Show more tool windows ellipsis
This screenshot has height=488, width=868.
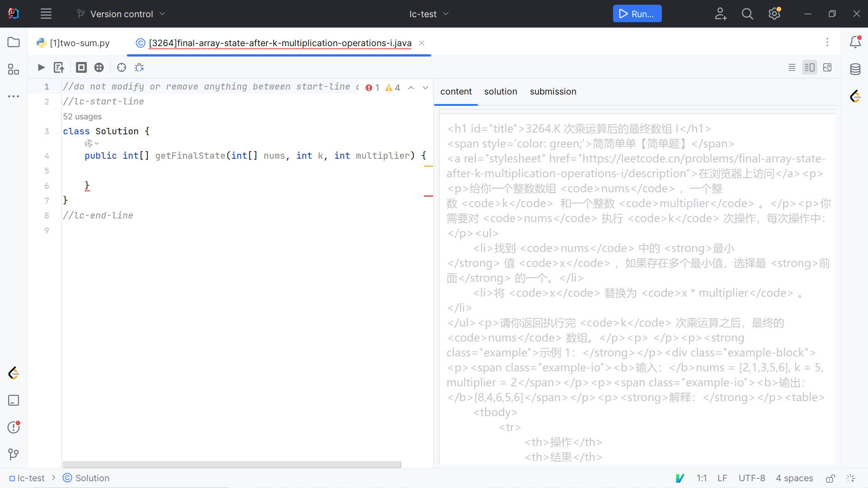(x=14, y=96)
